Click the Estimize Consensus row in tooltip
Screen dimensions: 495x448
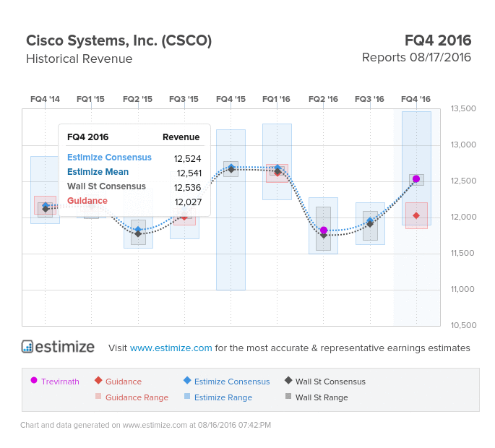click(x=134, y=158)
